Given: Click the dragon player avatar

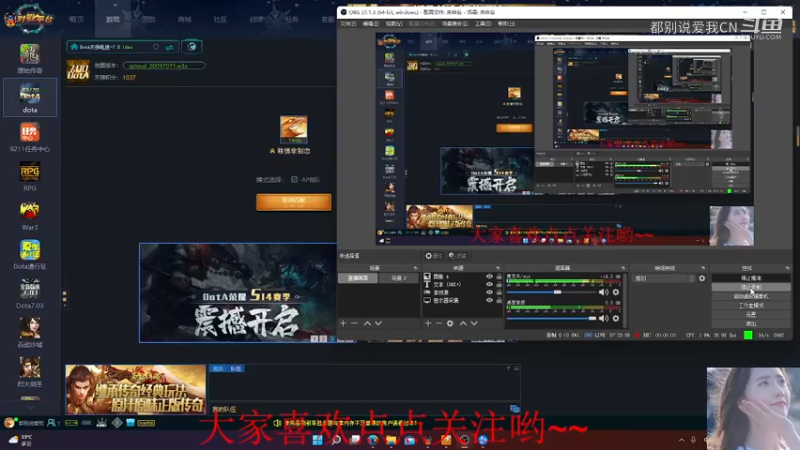Looking at the screenshot, I should point(293,130).
